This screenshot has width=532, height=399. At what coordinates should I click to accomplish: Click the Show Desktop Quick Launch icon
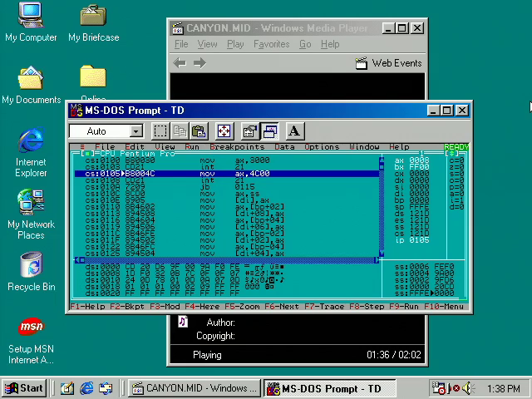67,388
